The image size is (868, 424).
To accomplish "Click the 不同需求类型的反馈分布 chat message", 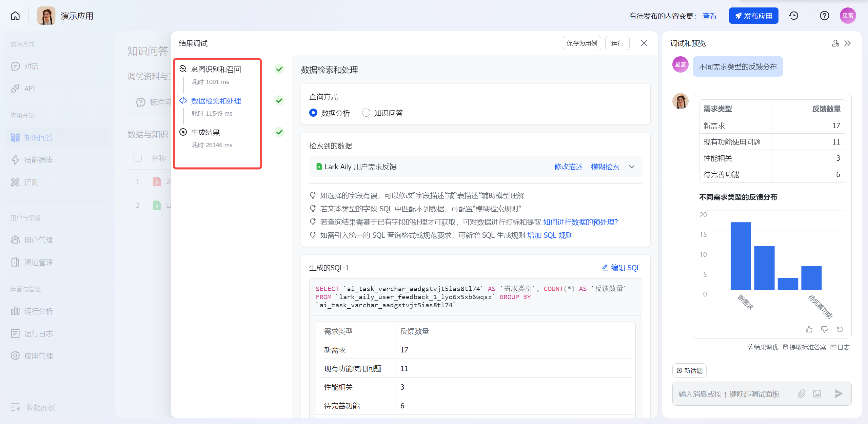I will [737, 67].
